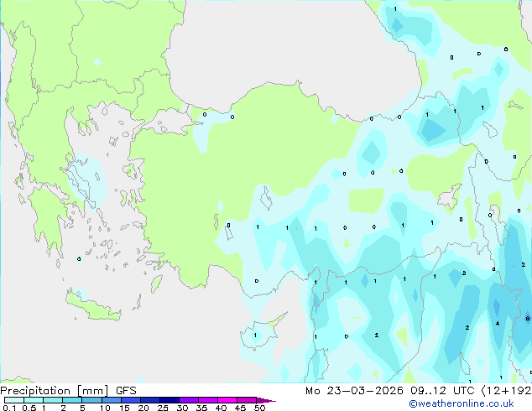Screen dimensions: 532x411
Task: Click the legend number "15"
Action: coord(124,408)
